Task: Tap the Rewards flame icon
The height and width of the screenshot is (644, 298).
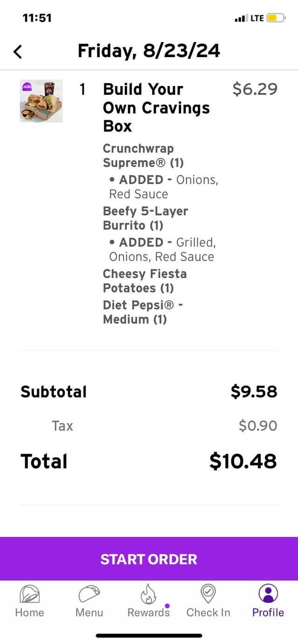Action: pyautogui.click(x=149, y=594)
